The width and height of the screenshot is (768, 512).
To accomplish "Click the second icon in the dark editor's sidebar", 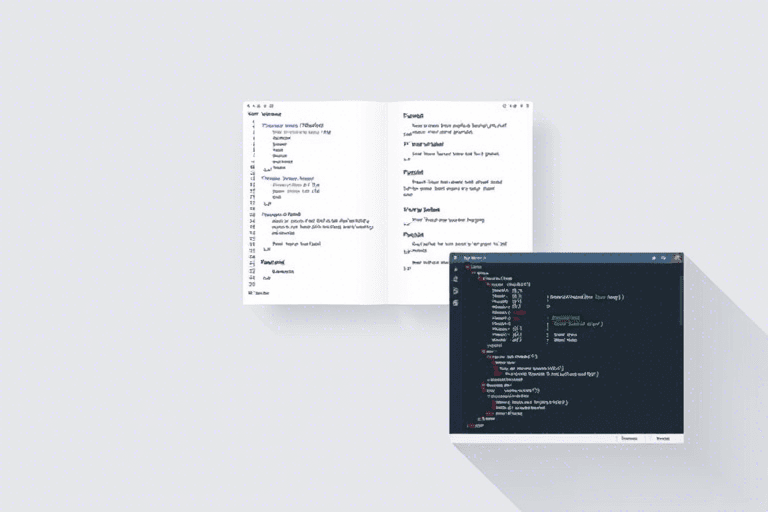I will pos(456,279).
